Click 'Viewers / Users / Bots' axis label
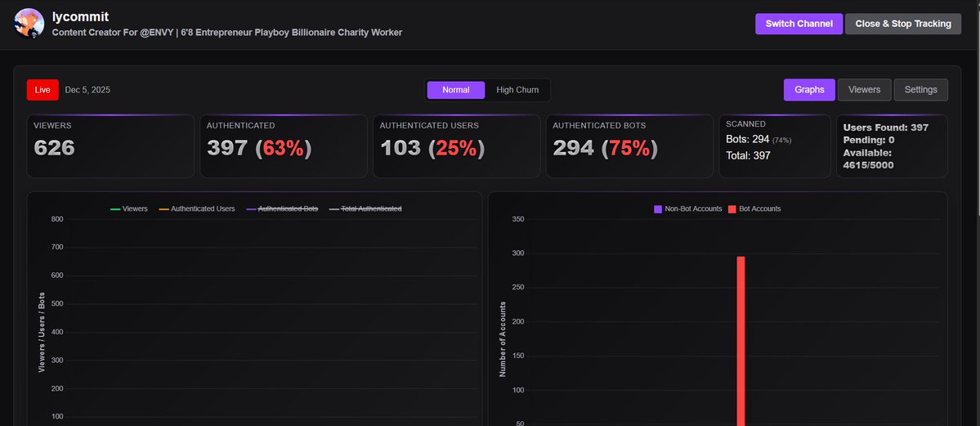This screenshot has width=980, height=426. tap(42, 332)
